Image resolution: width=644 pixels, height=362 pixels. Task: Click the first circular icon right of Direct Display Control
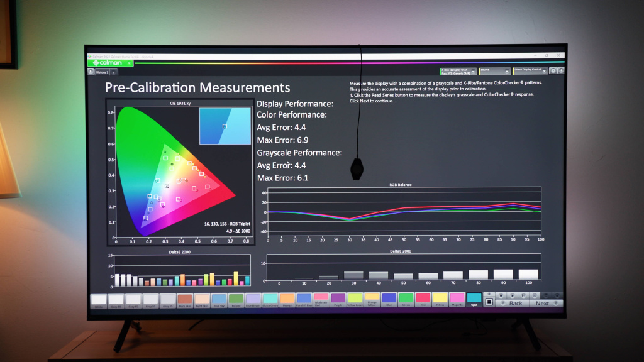click(x=553, y=70)
